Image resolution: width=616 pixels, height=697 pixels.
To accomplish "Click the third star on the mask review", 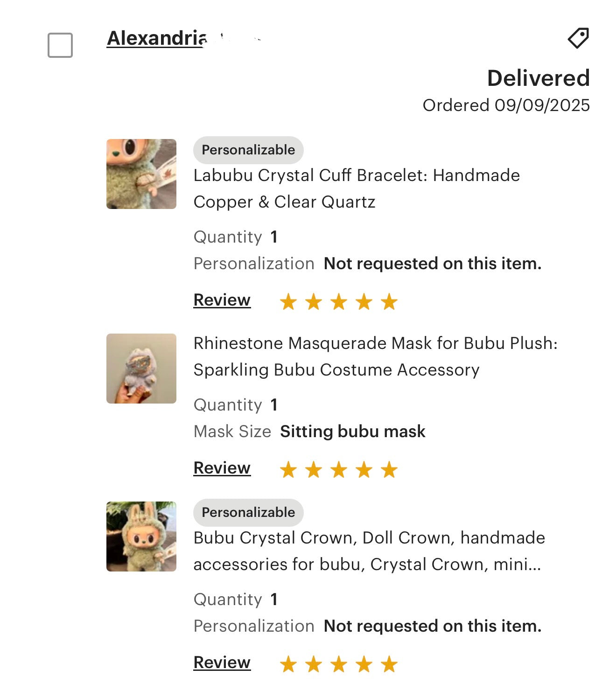I will 338,469.
